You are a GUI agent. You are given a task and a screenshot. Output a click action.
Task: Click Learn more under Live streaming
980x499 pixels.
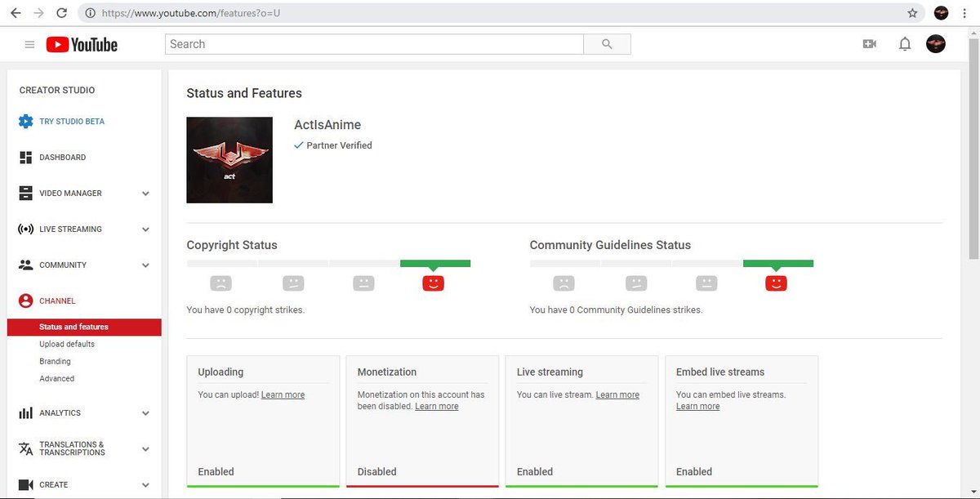pyautogui.click(x=617, y=395)
